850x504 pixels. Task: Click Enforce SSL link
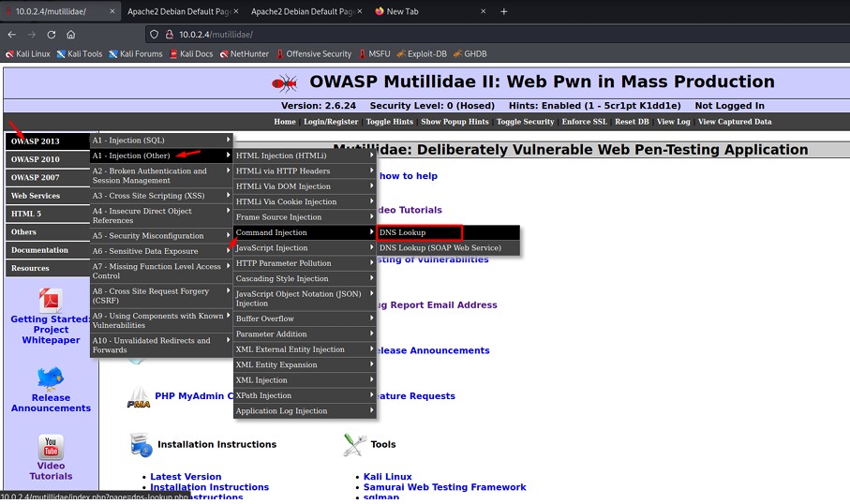[x=585, y=122]
